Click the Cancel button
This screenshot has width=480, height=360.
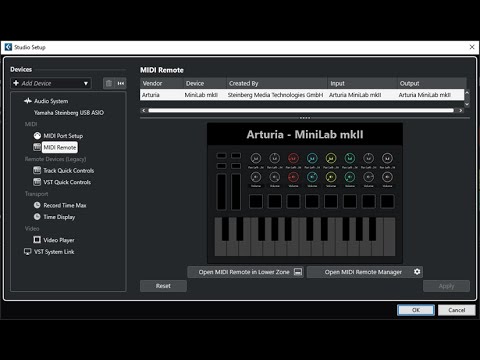[x=457, y=310]
